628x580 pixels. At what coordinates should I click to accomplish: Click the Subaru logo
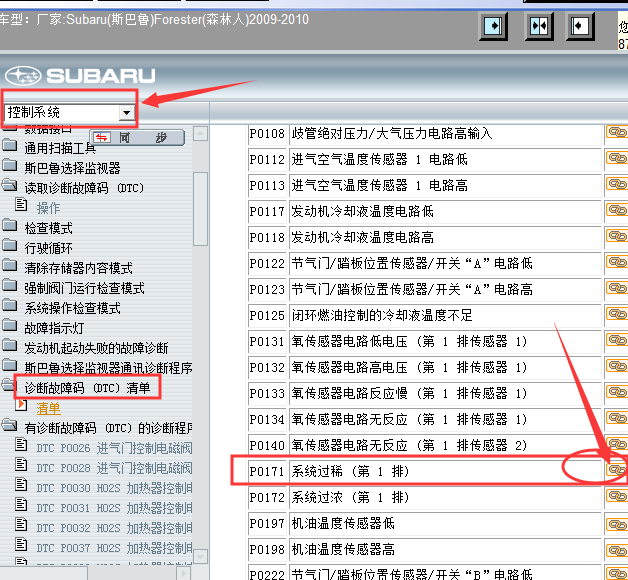pyautogui.click(x=80, y=75)
